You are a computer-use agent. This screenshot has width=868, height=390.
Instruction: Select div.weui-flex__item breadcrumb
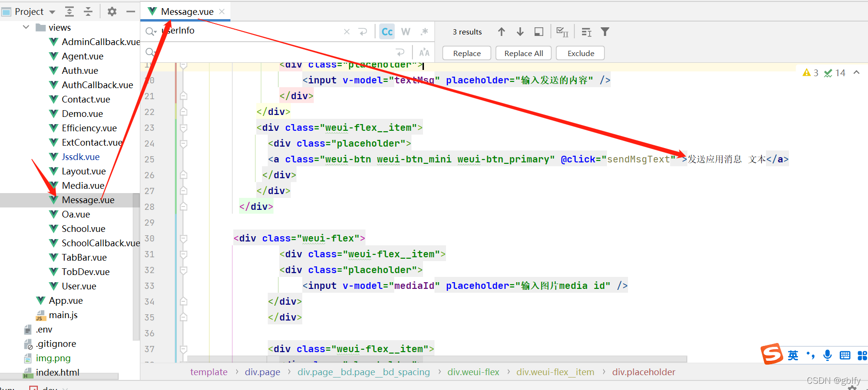point(555,372)
